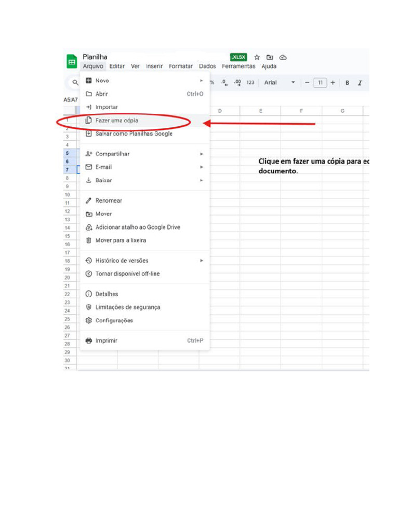Open the Ajuda menu
The height and width of the screenshot is (532, 399).
click(269, 66)
